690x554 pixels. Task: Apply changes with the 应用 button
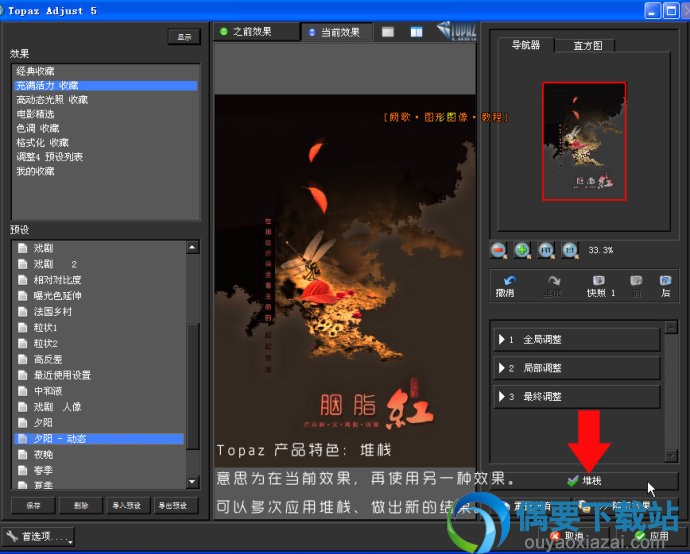click(653, 536)
